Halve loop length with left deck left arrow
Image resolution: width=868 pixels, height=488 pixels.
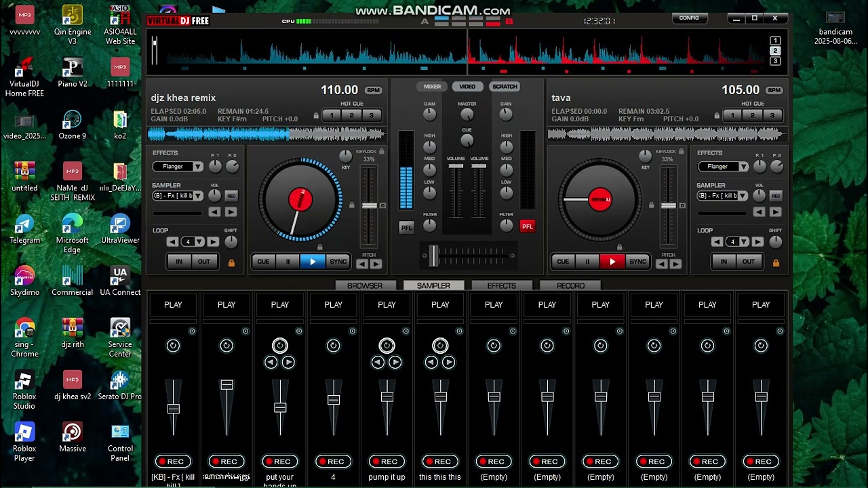[x=172, y=242]
